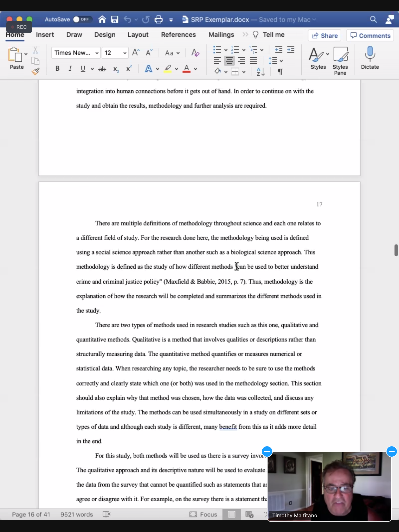Image resolution: width=399 pixels, height=532 pixels.
Task: Click the 9521 words count in status bar
Action: (77, 514)
